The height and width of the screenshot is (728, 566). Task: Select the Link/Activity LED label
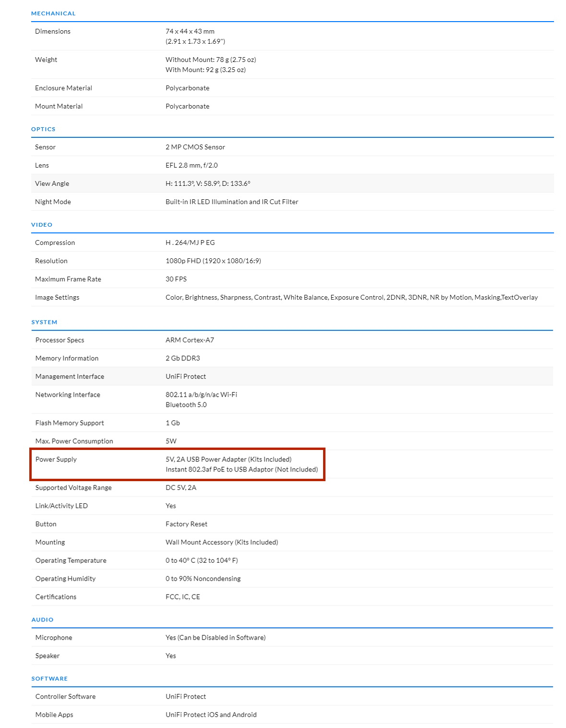point(61,506)
